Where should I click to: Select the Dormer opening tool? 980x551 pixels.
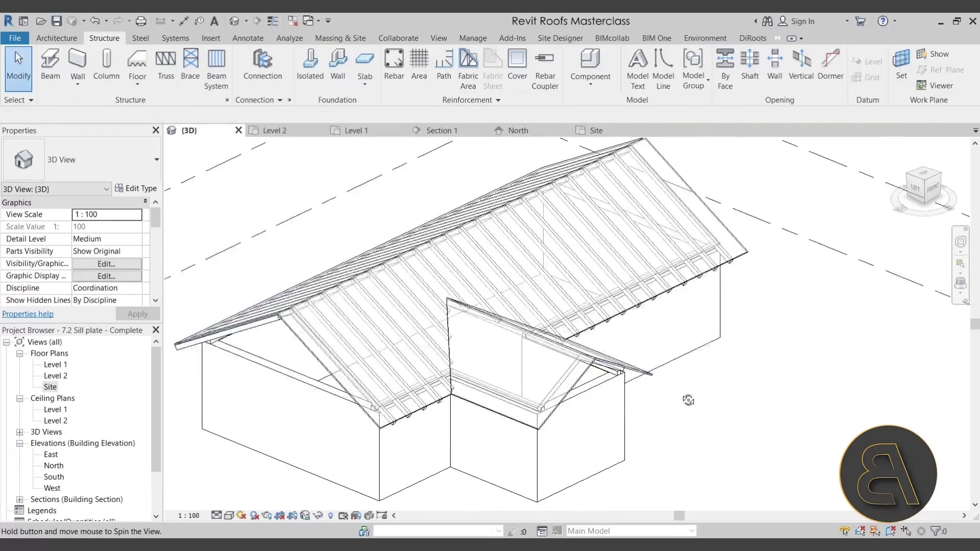pos(830,64)
